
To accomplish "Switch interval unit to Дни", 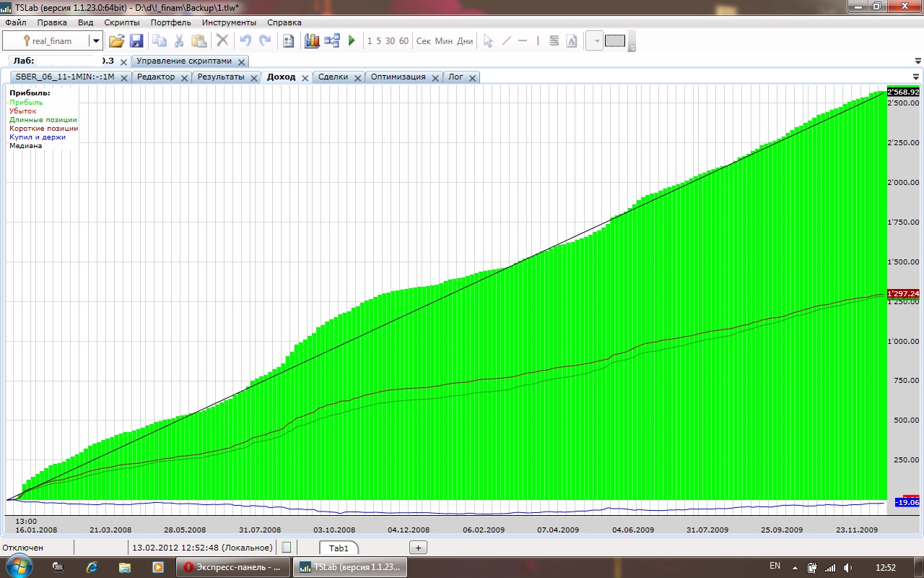I will click(x=465, y=41).
